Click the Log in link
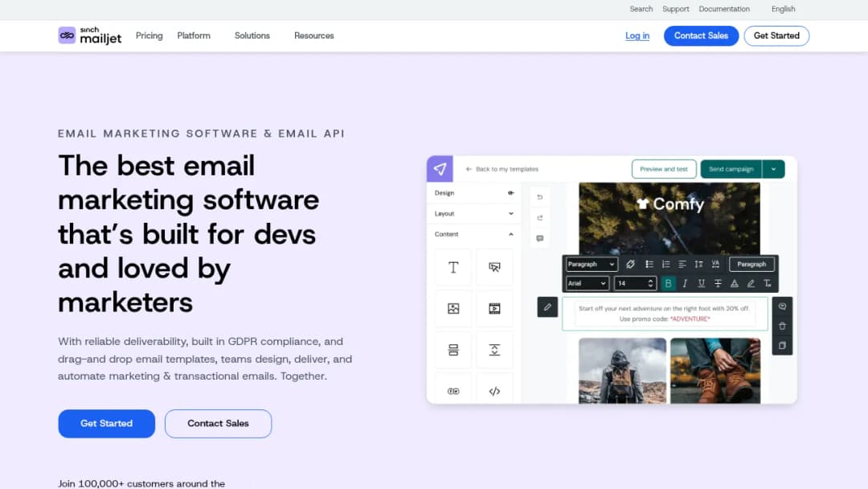This screenshot has height=489, width=868. click(637, 35)
